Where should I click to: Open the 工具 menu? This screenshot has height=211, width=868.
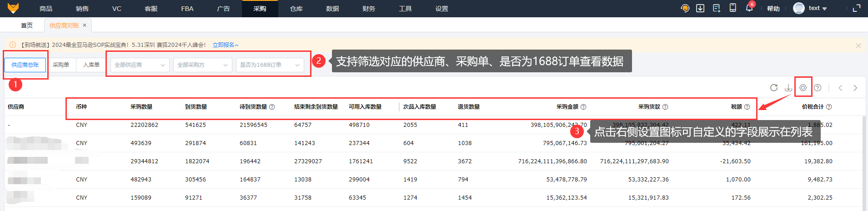pyautogui.click(x=406, y=9)
